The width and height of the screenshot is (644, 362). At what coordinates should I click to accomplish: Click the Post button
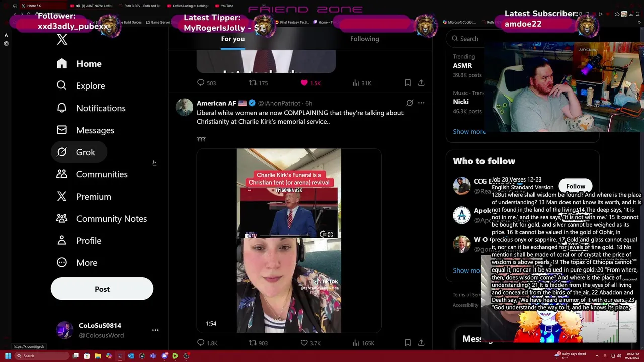(x=102, y=289)
